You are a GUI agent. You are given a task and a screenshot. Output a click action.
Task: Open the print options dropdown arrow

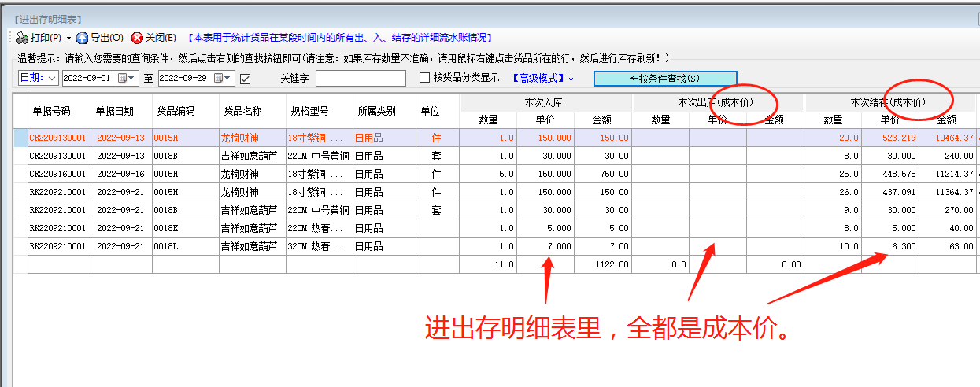click(68, 38)
